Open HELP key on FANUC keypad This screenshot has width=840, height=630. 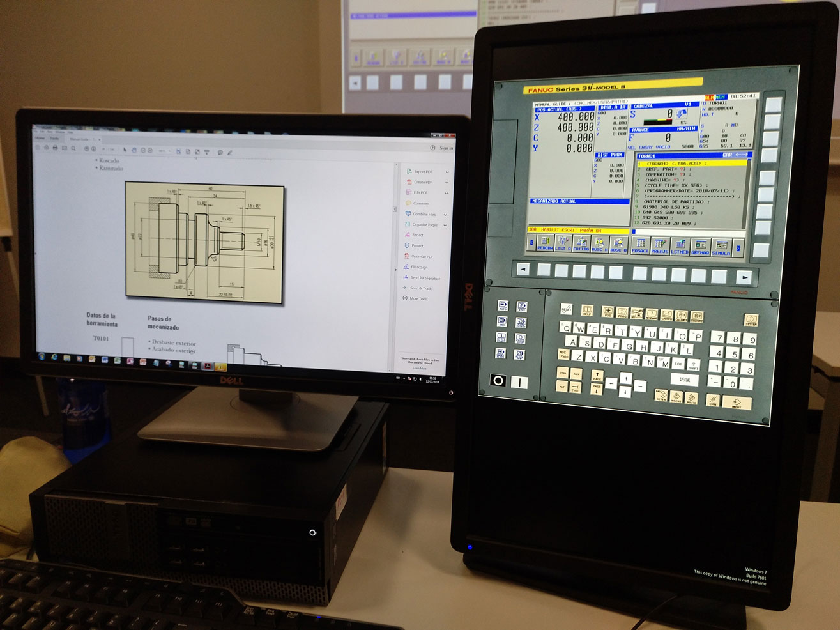587,311
